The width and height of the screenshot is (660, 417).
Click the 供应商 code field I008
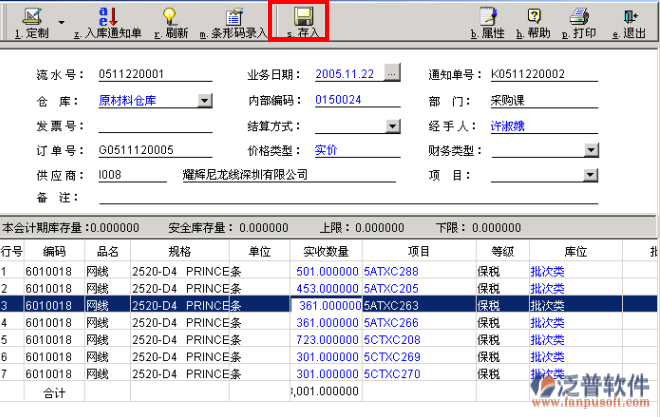[132, 175]
